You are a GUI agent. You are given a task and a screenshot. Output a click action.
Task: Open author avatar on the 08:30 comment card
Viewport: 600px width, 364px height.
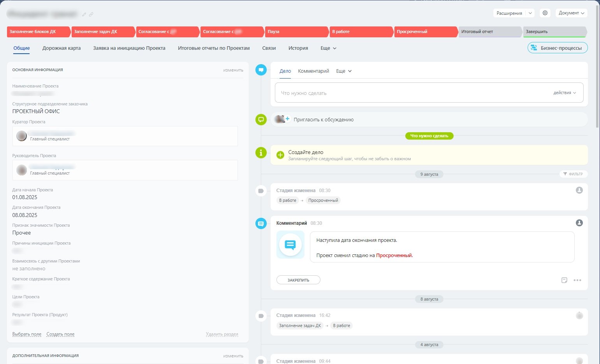tap(579, 223)
